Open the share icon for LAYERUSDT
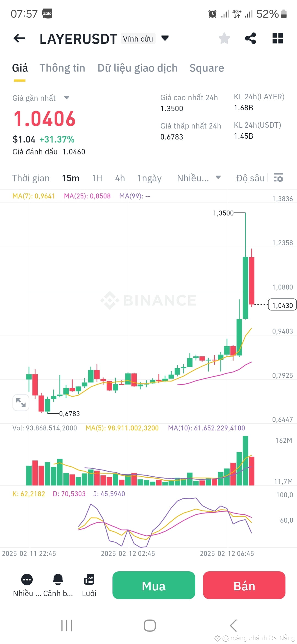The height and width of the screenshot is (644, 297). (251, 38)
